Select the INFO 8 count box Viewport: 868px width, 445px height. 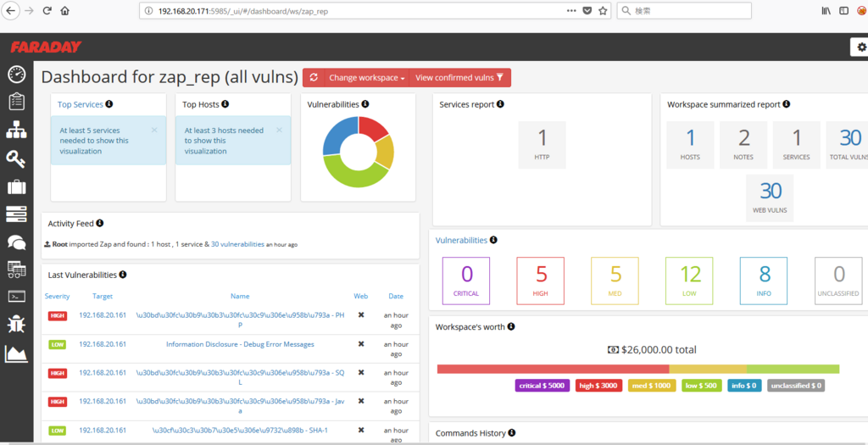click(764, 281)
